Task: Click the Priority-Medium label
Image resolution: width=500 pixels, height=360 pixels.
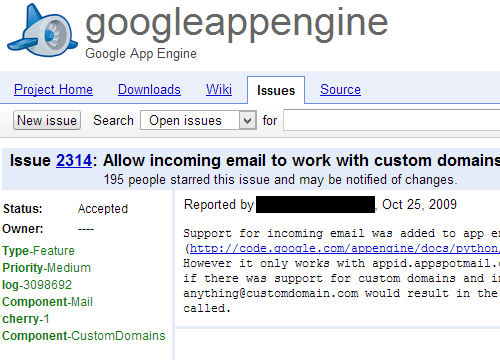Action: coord(46,268)
